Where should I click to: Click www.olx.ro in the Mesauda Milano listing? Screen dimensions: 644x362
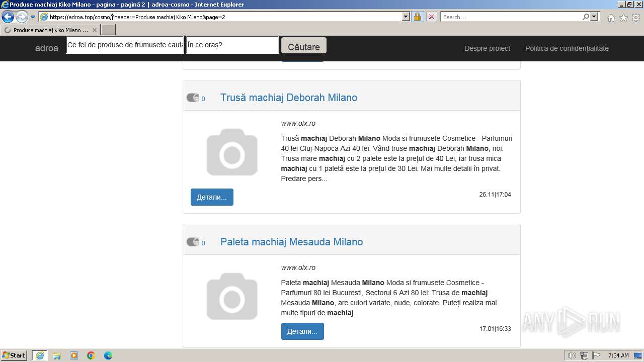tap(298, 267)
